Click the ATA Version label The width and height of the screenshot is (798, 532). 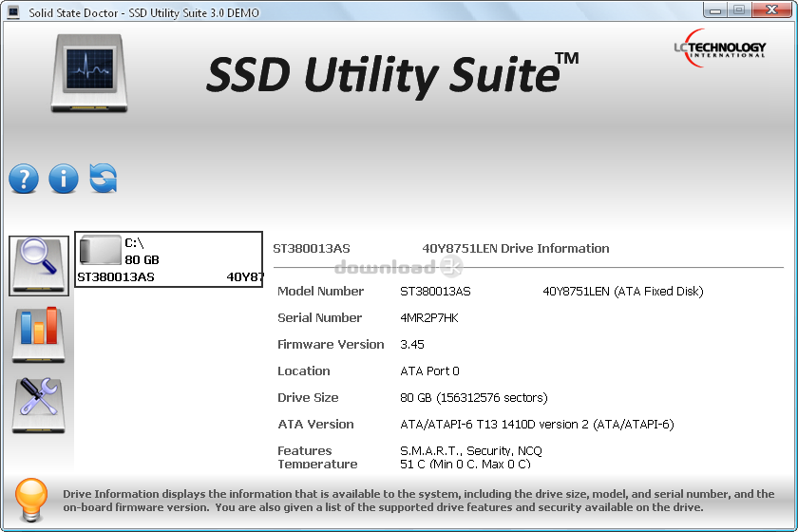click(315, 424)
